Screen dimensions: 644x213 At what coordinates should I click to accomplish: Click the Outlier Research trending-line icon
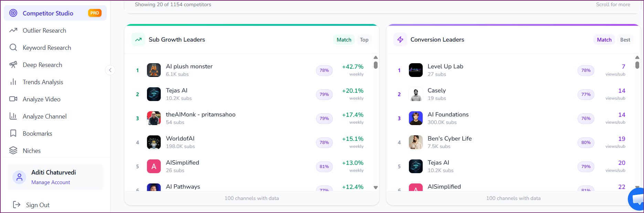(13, 30)
